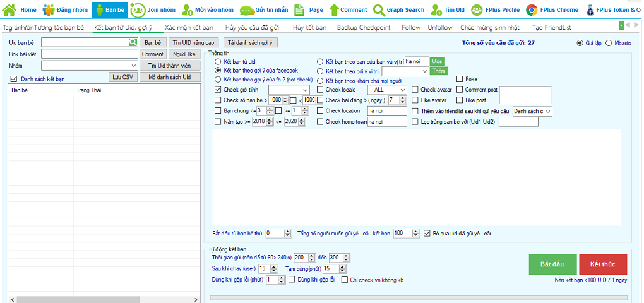Select Kết bạn từ uid radio option

[x=218, y=62]
